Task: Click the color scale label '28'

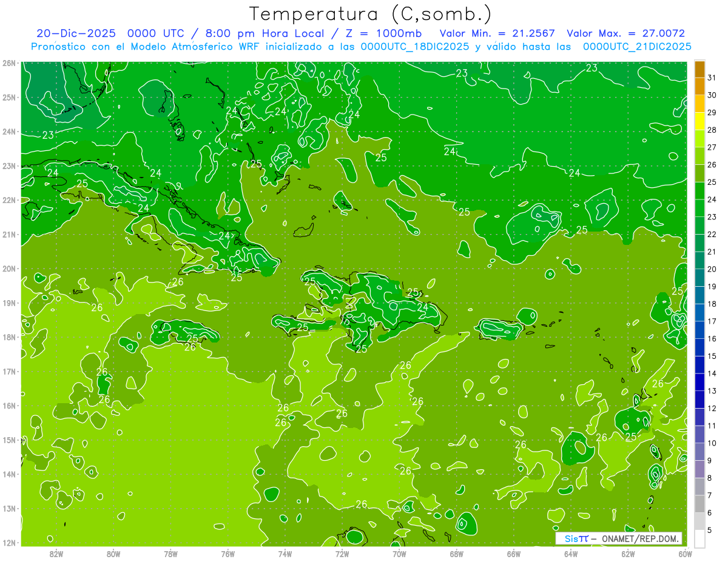Action: tap(711, 130)
